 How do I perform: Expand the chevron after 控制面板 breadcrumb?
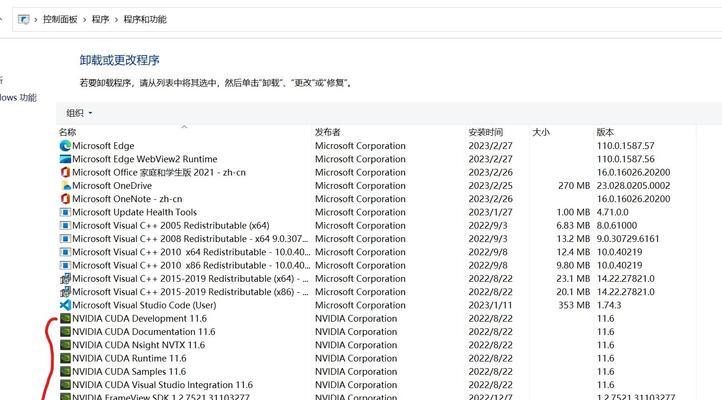pos(84,20)
